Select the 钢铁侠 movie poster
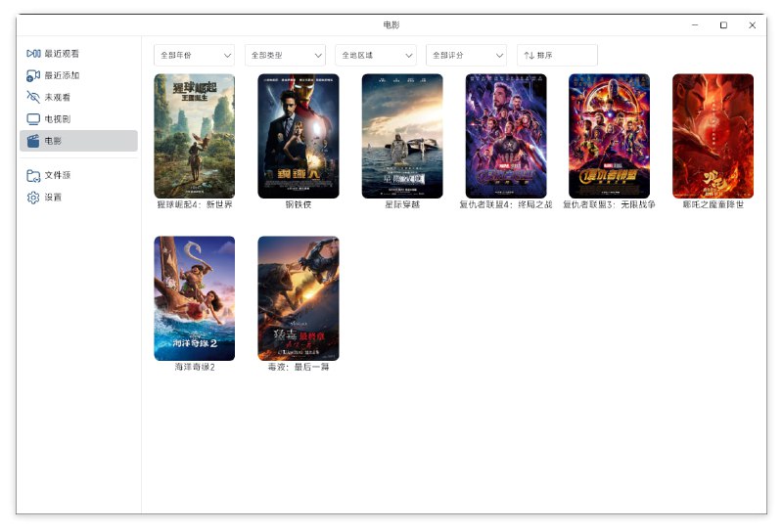The width and height of the screenshot is (783, 532). (298, 136)
